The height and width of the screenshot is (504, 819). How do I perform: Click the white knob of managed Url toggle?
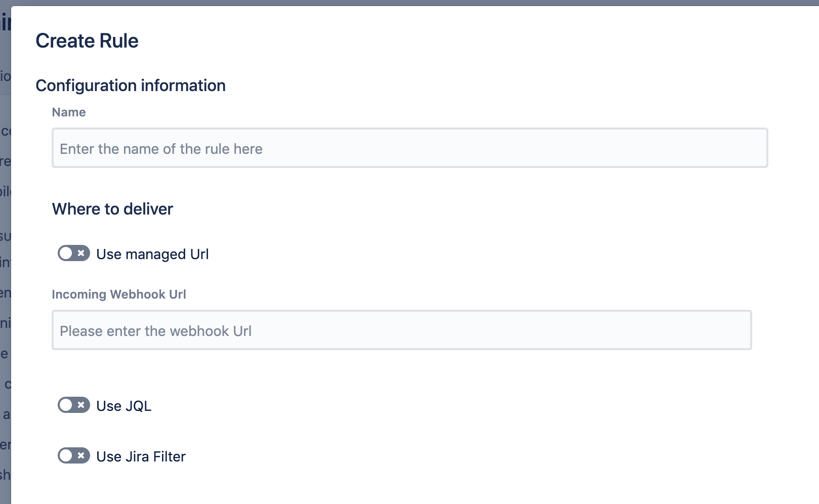click(x=66, y=253)
